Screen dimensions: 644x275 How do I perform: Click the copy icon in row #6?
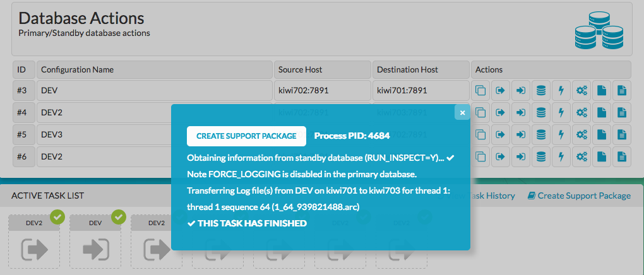[480, 157]
